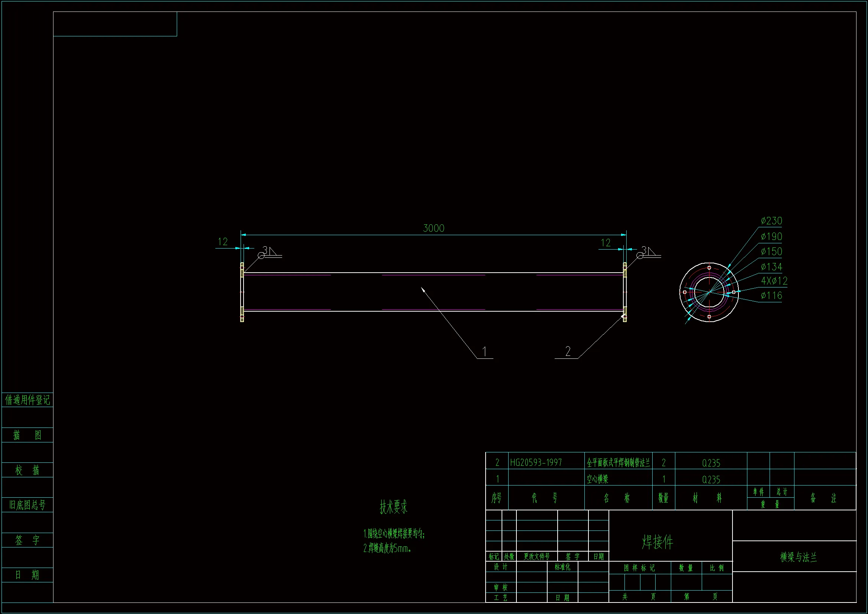Select the 焊接件 title text
The width and height of the screenshot is (868, 614).
point(657,542)
